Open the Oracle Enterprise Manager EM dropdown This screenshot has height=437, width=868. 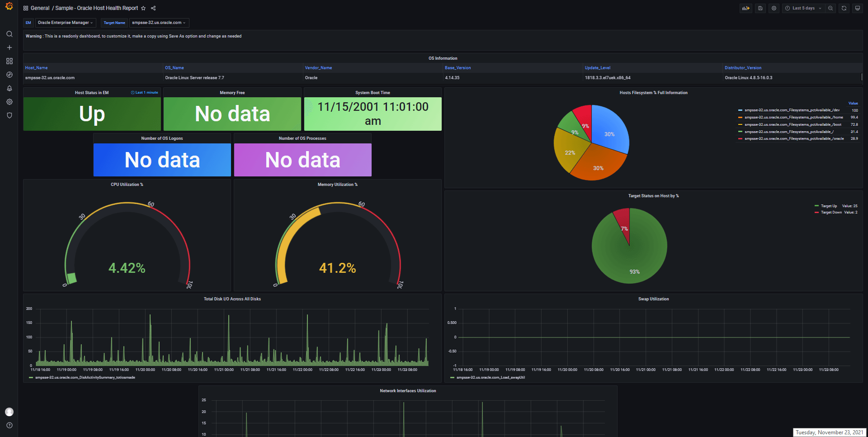(66, 23)
